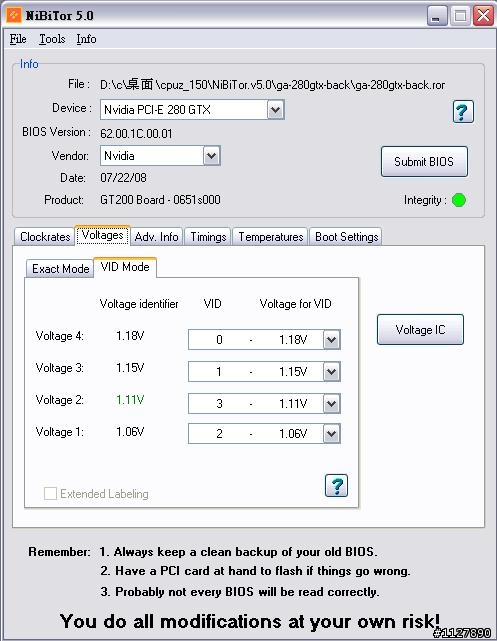Click the BIOS version text 62.00.1C.00.01
This screenshot has height=641, width=497.
coord(136,134)
